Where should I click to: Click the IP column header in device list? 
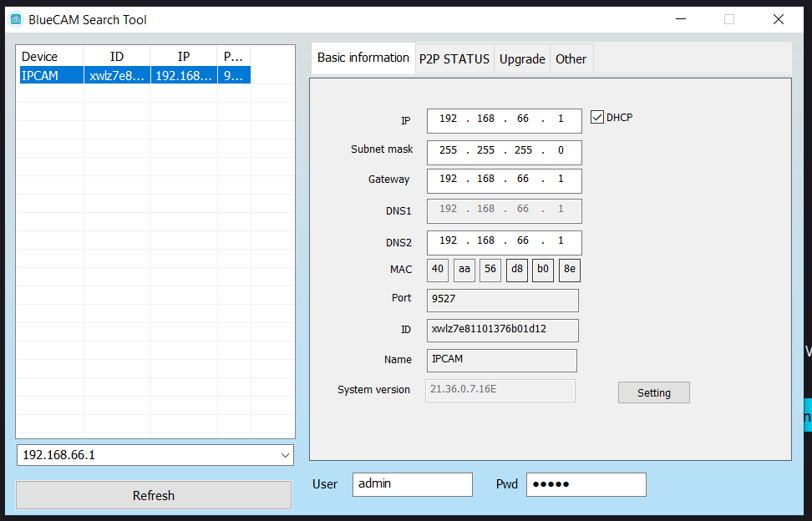(x=184, y=57)
